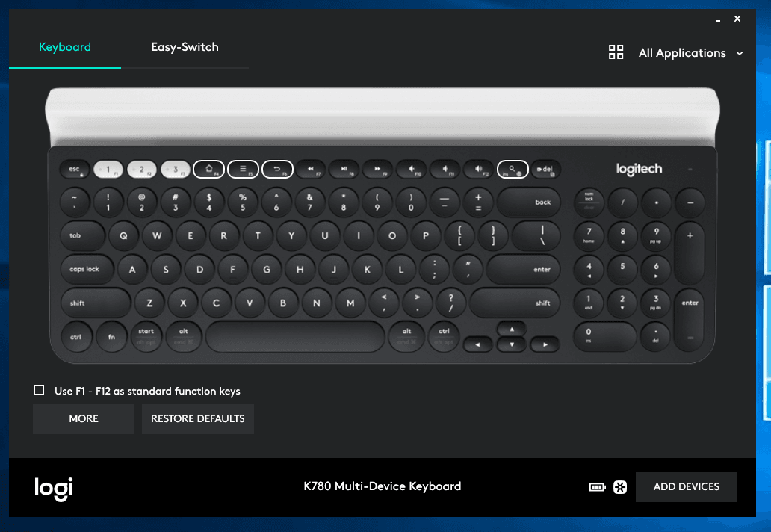Close the Logitech Options window
Screen dimensions: 771x532
pos(737,19)
